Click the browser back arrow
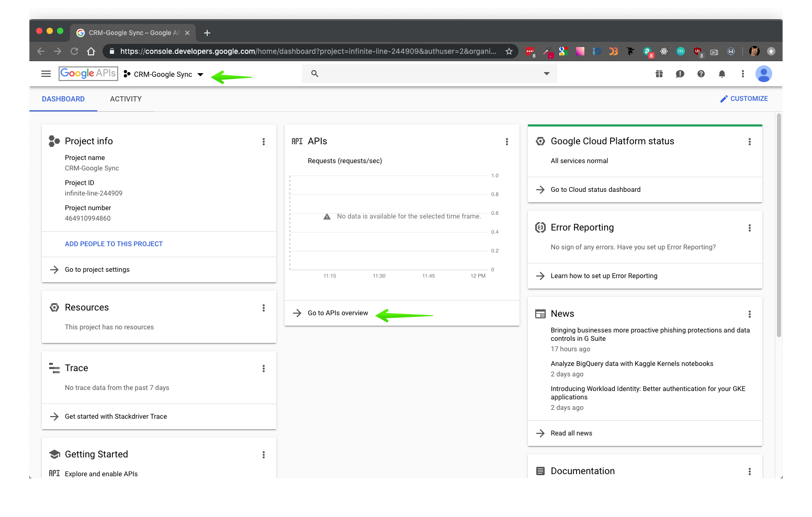Image resolution: width=812 pixels, height=517 pixels. coord(41,51)
